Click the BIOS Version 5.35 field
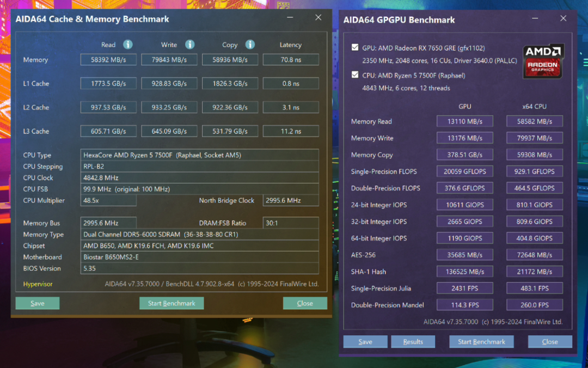 click(x=199, y=268)
